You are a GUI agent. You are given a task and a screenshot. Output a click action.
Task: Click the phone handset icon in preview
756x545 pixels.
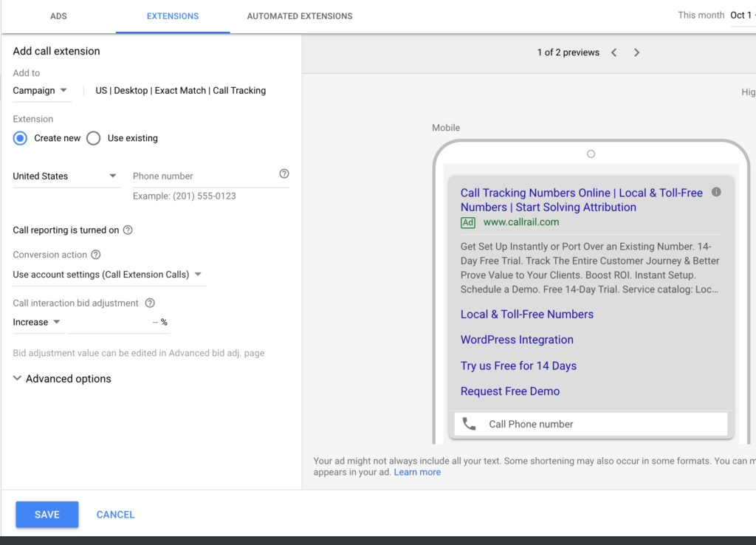(469, 424)
